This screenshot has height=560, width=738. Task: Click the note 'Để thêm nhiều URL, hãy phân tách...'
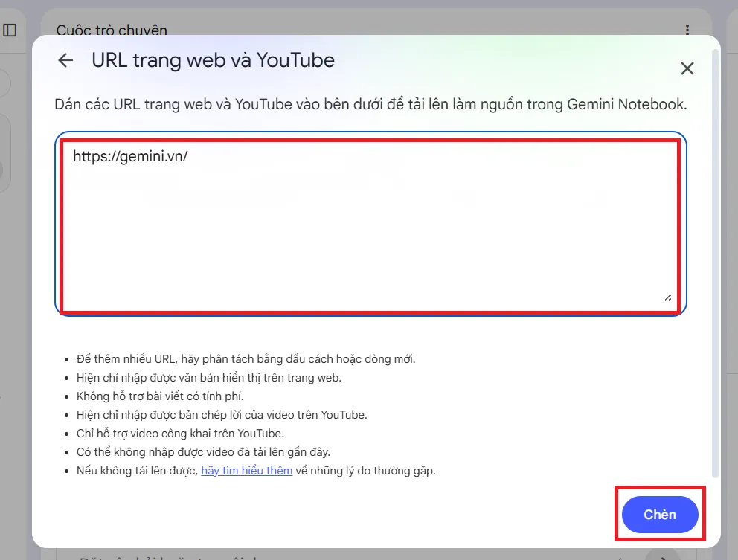click(246, 359)
